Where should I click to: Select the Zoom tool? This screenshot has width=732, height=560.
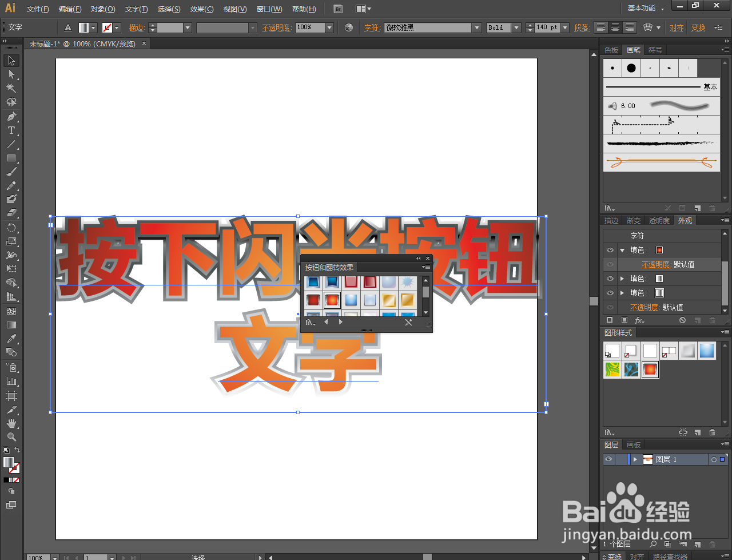pyautogui.click(x=10, y=436)
